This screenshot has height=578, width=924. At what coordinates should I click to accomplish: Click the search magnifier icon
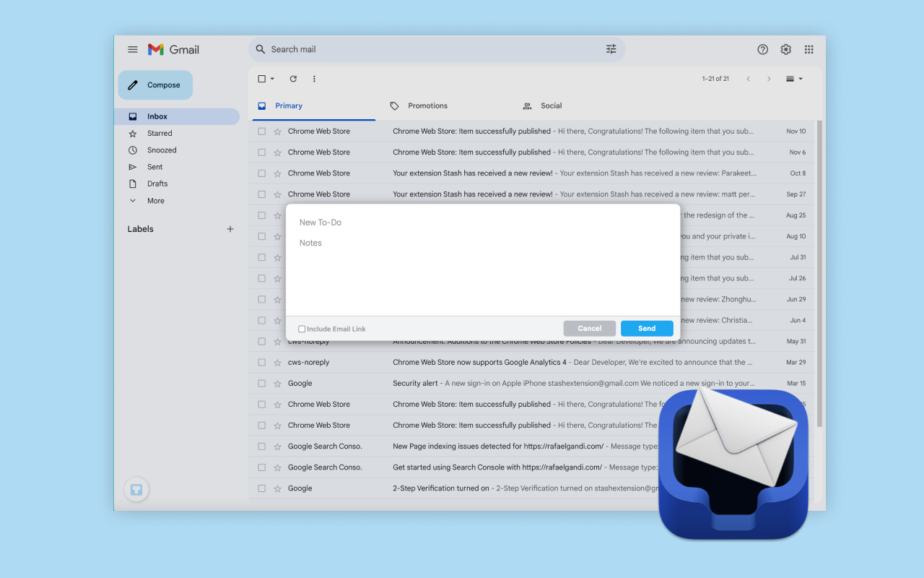[x=261, y=49]
